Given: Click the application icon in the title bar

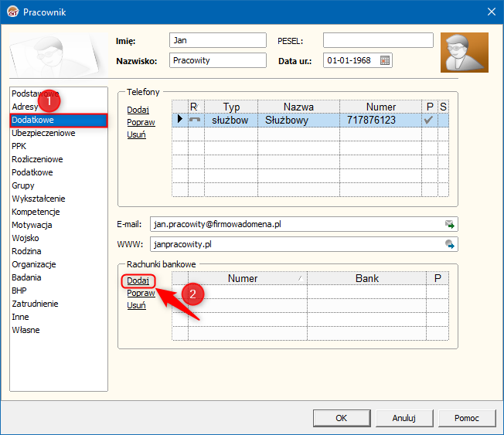Looking at the screenshot, I should [x=12, y=12].
